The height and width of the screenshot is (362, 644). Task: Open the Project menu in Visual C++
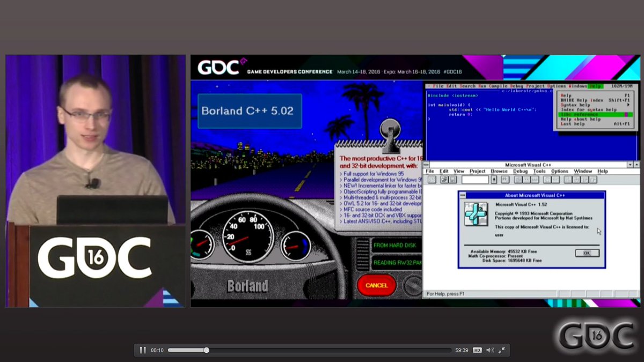478,171
